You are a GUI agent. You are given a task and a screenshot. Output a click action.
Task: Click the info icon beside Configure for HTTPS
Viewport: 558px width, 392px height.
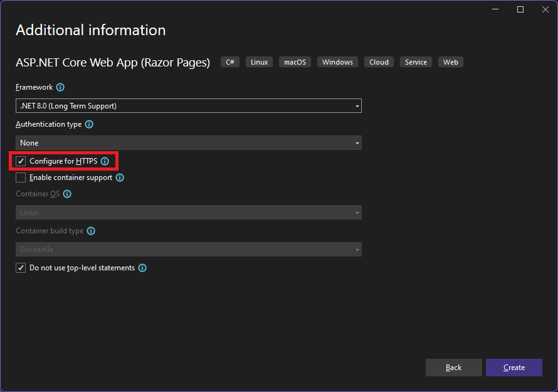(x=104, y=161)
